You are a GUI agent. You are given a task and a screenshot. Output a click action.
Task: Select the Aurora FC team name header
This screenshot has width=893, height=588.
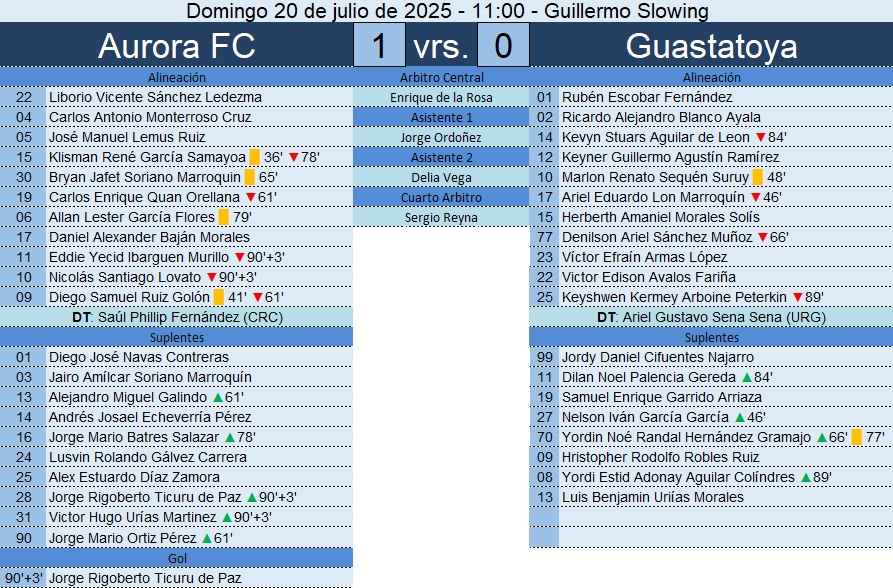176,46
